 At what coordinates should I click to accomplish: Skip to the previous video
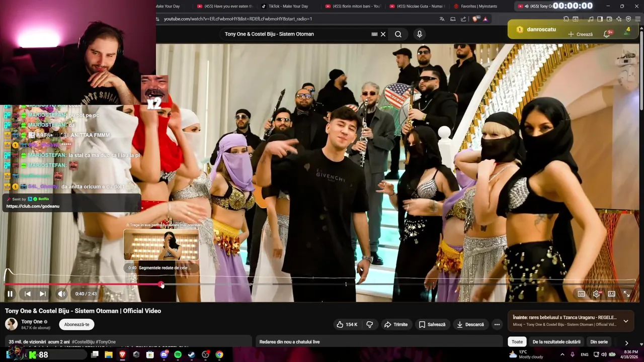coord(28,294)
